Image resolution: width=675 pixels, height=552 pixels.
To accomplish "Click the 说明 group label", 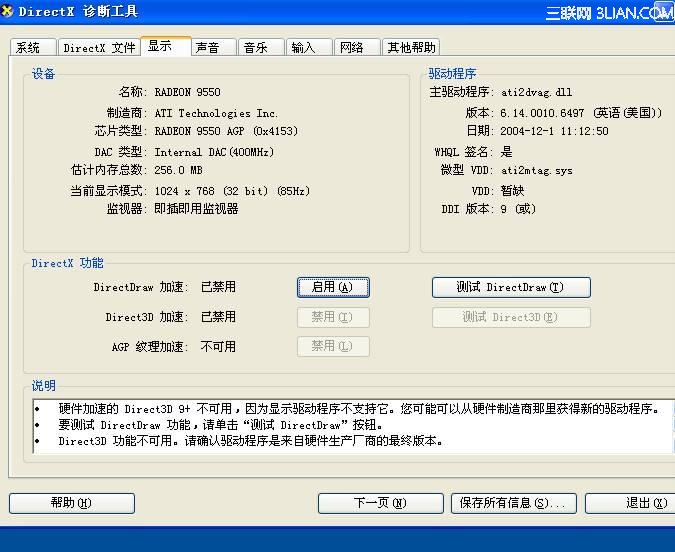I will pyautogui.click(x=43, y=385).
